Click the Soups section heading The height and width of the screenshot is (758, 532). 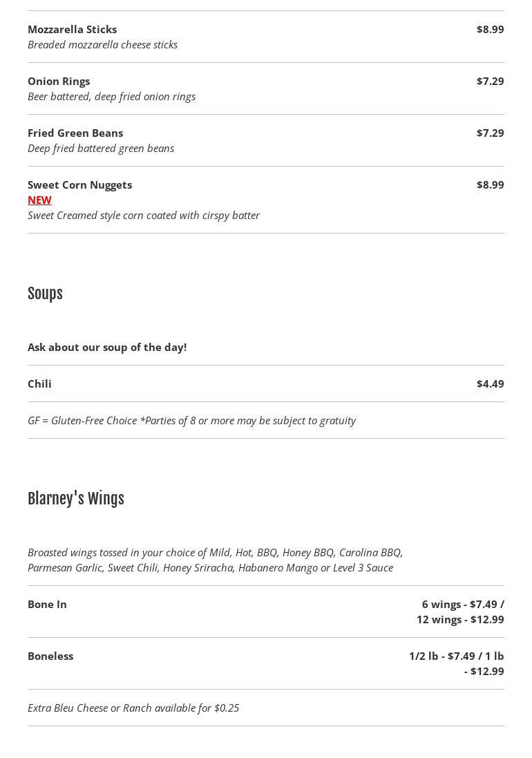(45, 294)
